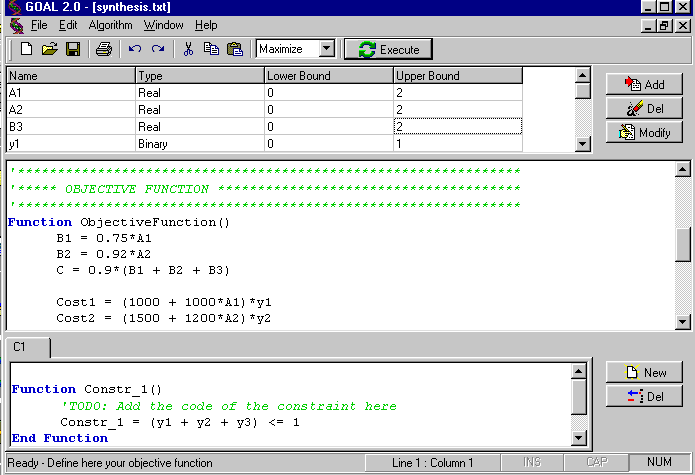Copy selection with the copy icon
The image size is (695, 475).
[211, 49]
